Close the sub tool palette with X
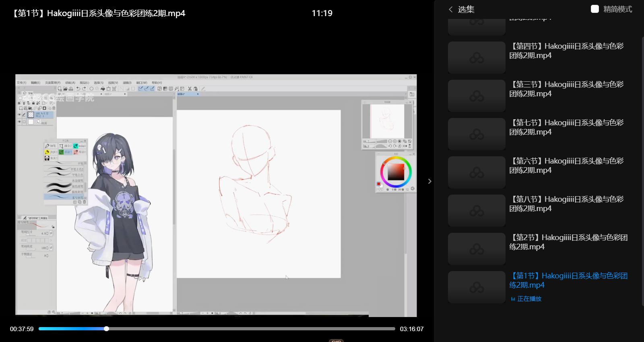The height and width of the screenshot is (342, 644). [85, 141]
